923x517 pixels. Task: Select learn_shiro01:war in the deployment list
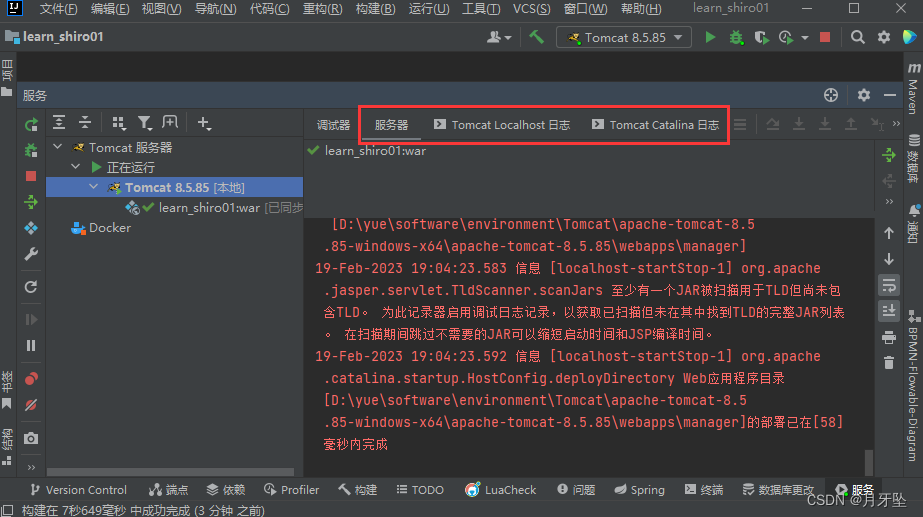tap(376, 151)
